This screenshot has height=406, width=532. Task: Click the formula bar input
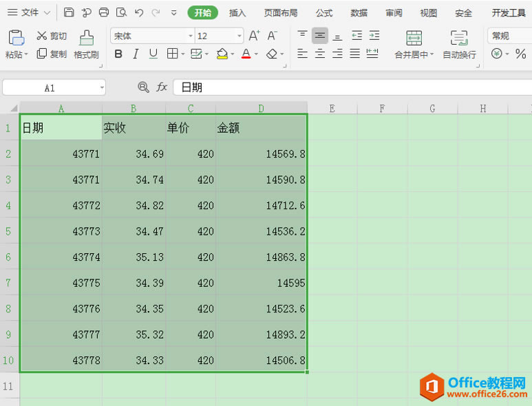click(x=353, y=87)
